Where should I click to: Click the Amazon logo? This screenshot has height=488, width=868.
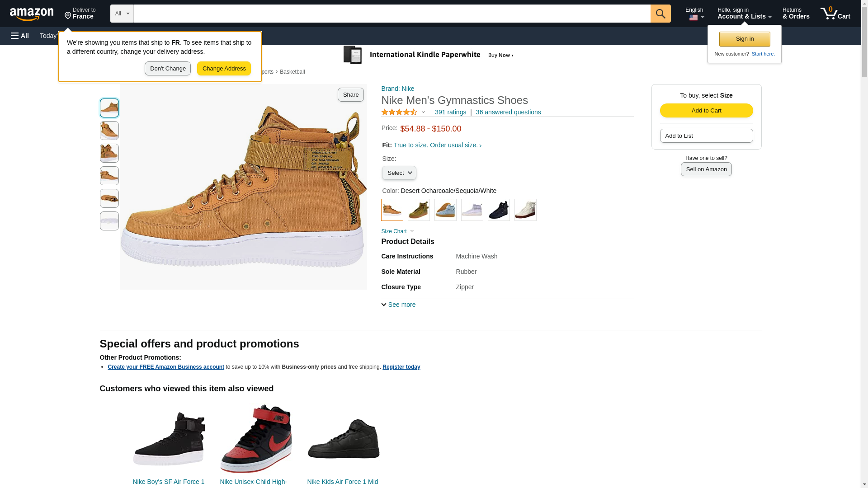(x=32, y=14)
